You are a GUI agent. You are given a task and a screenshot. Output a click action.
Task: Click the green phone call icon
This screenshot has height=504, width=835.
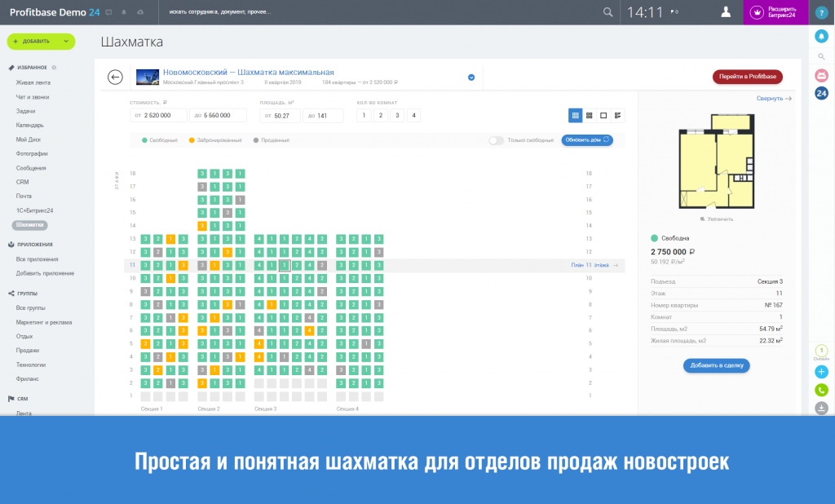click(821, 390)
